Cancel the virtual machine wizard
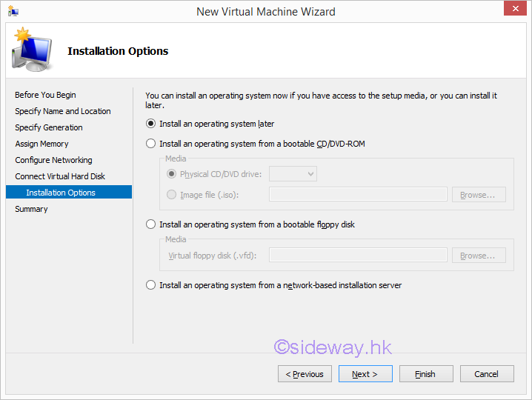The image size is (532, 400). (487, 374)
